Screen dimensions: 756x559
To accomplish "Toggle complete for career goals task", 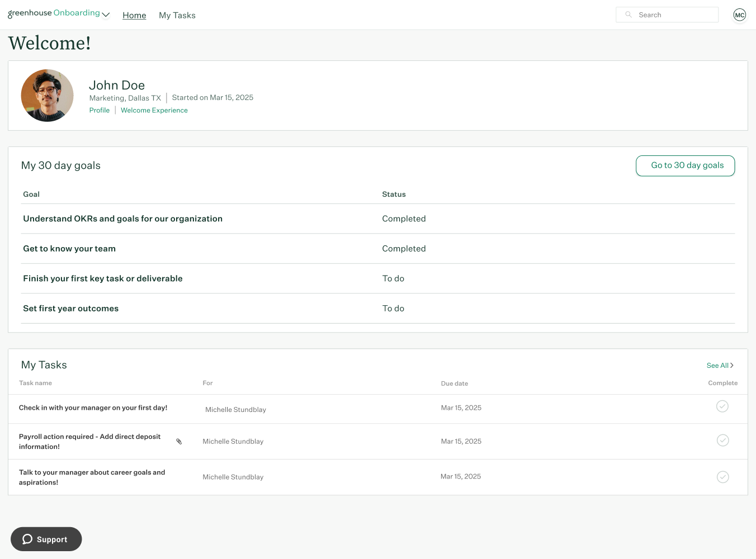I will [x=722, y=477].
